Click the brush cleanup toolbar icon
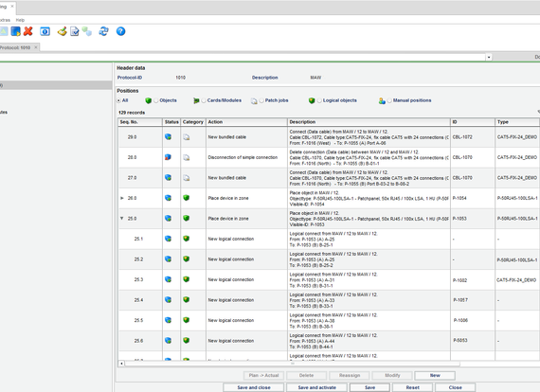 tap(62, 31)
